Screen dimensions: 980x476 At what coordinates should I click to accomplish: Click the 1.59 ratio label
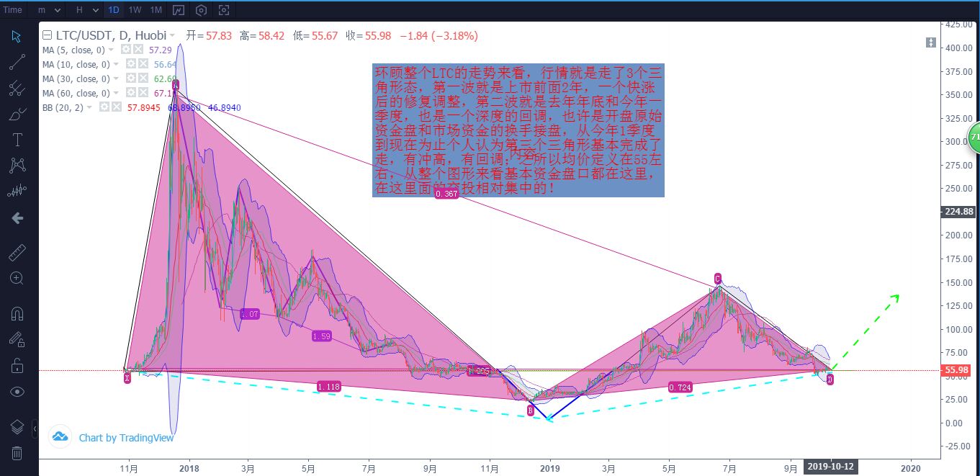coord(322,336)
